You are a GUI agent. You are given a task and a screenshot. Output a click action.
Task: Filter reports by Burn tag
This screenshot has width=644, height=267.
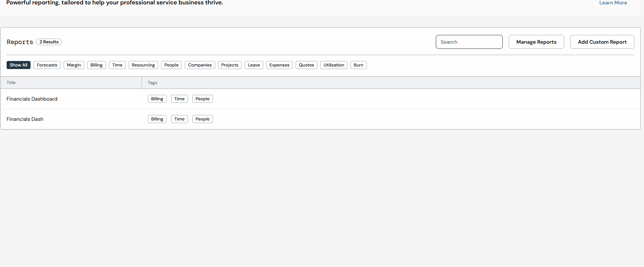(x=358, y=65)
